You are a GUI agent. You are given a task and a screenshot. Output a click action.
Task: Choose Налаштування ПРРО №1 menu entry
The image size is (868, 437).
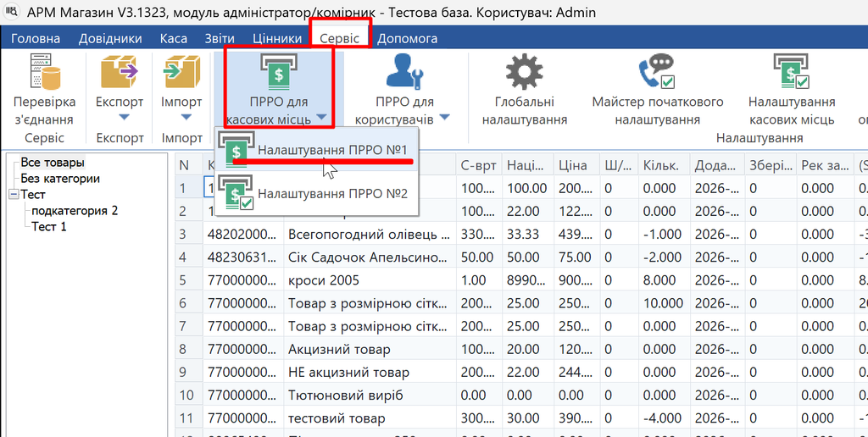pos(316,149)
